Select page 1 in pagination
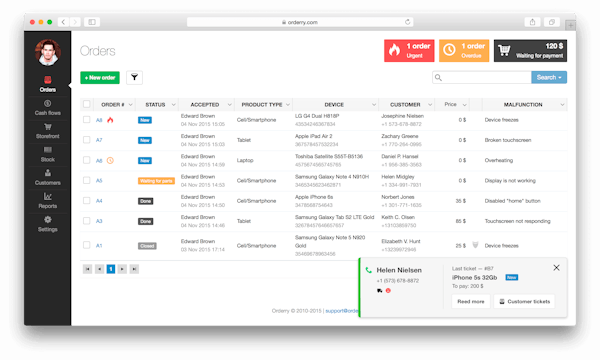The width and height of the screenshot is (600, 360). [x=111, y=269]
